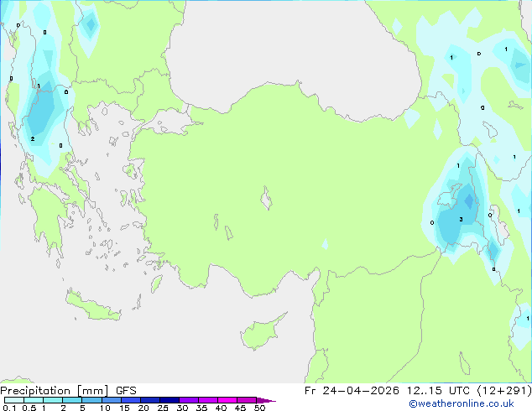Click the '0.5' legend scale label

[29, 408]
